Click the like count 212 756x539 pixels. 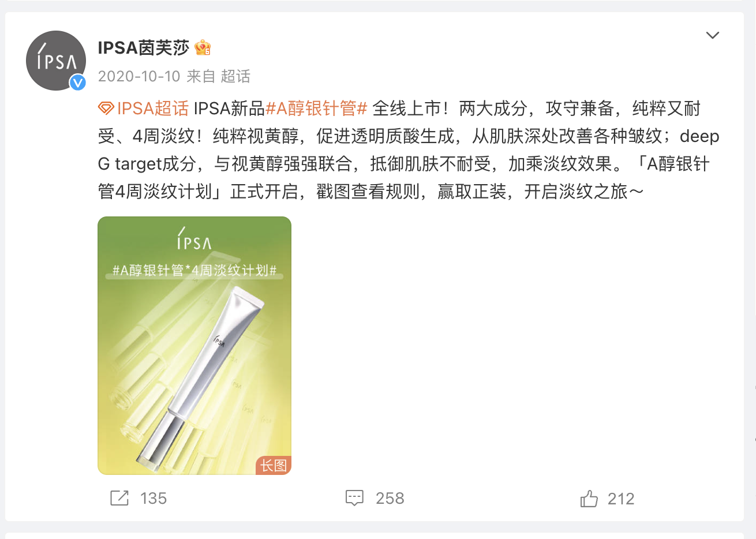pos(621,499)
